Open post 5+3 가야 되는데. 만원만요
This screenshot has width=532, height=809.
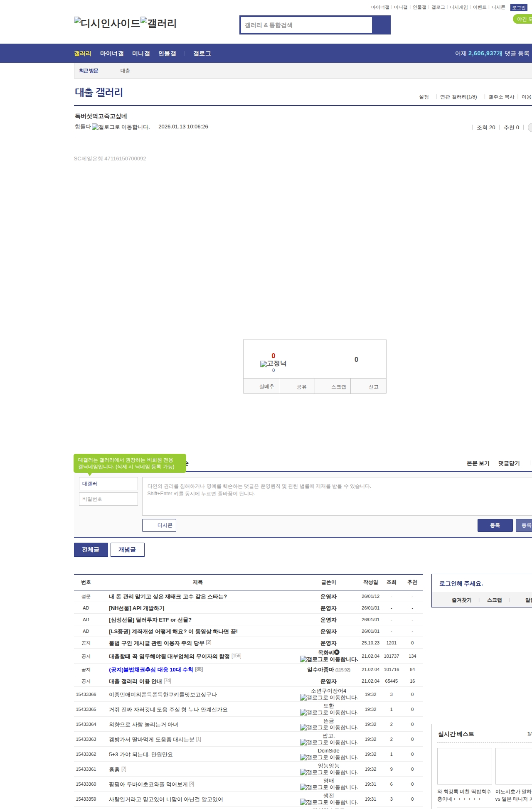point(140,755)
